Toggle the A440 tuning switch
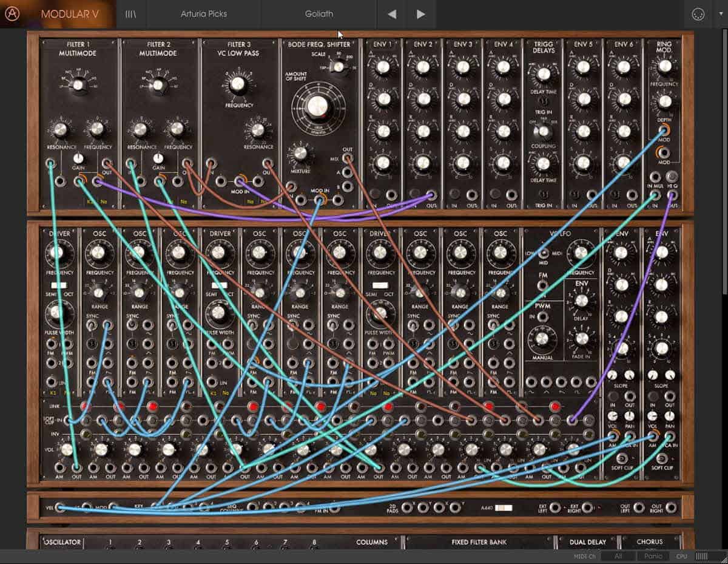 click(x=504, y=508)
